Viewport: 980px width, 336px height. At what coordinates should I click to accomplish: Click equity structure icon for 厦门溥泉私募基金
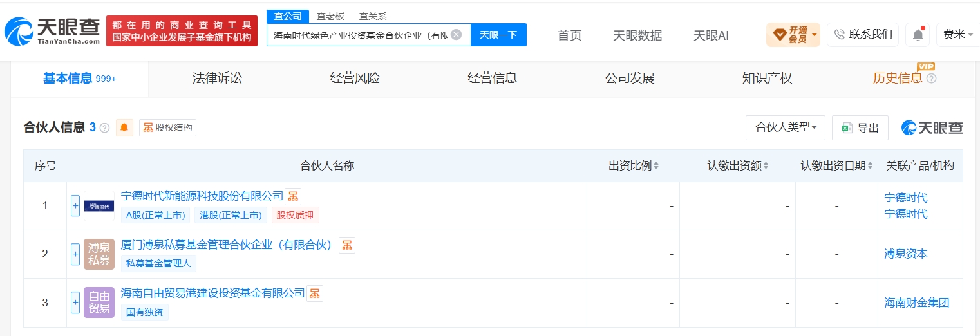point(347,245)
